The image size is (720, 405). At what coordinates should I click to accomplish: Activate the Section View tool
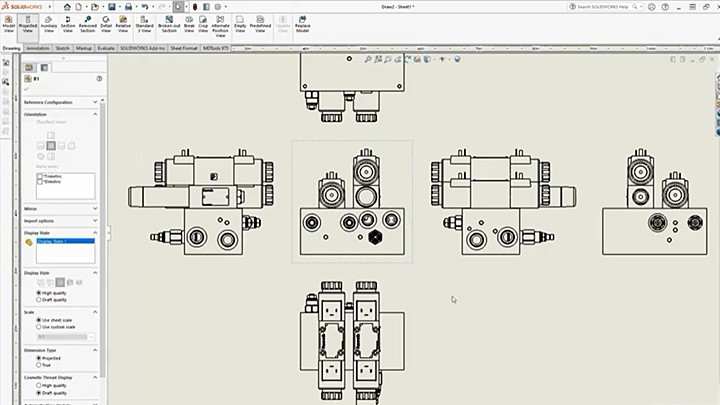tap(68, 24)
